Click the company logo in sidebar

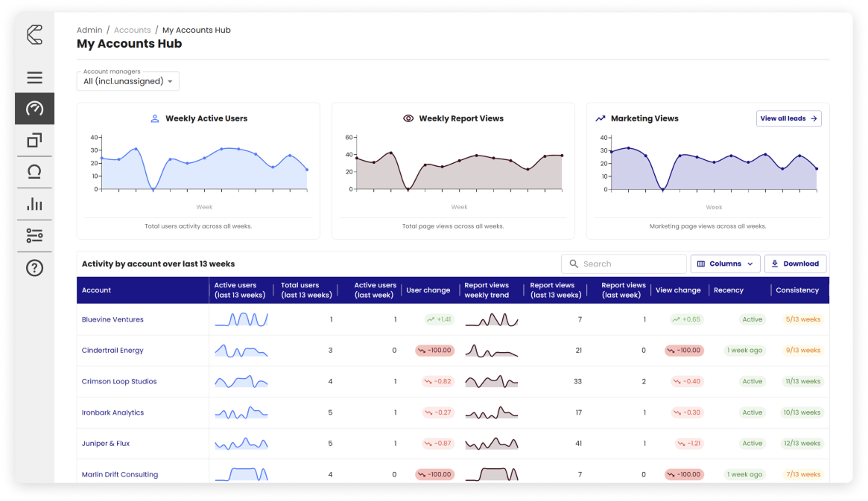click(x=34, y=35)
